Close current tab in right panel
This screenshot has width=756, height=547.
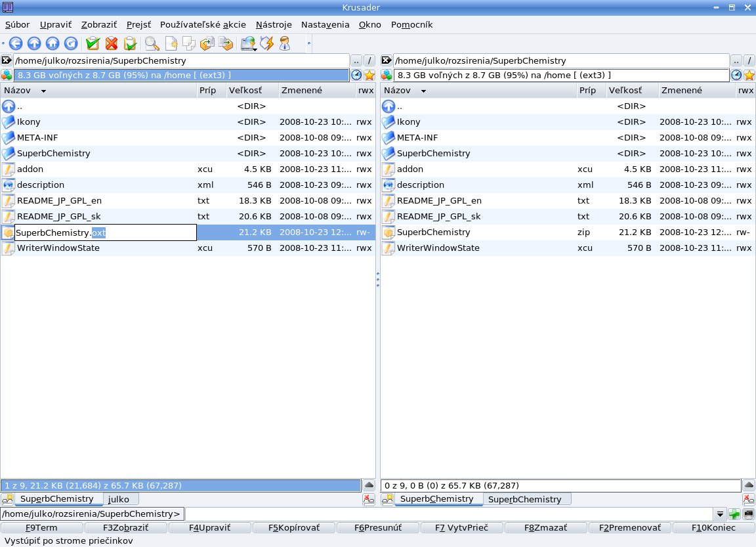click(749, 499)
